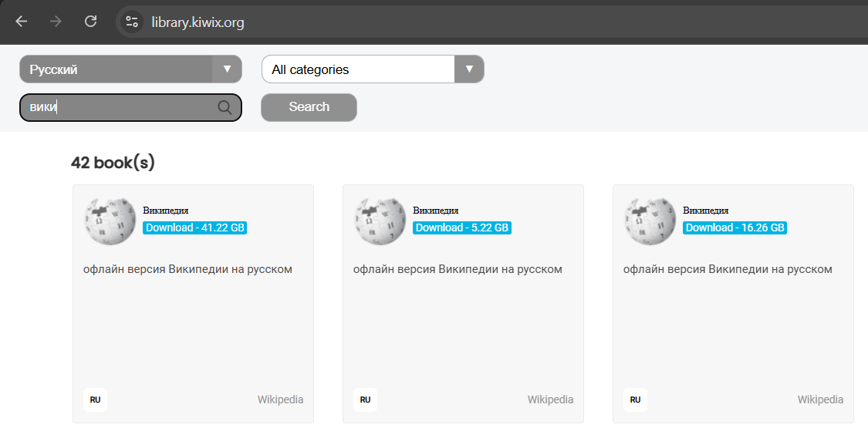Click the arrow of the language selector

pos(227,69)
